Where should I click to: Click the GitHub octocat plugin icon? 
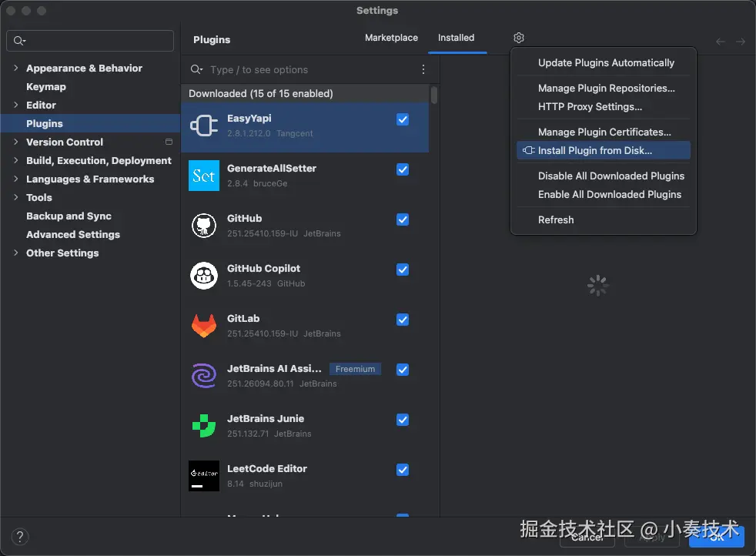(x=204, y=226)
